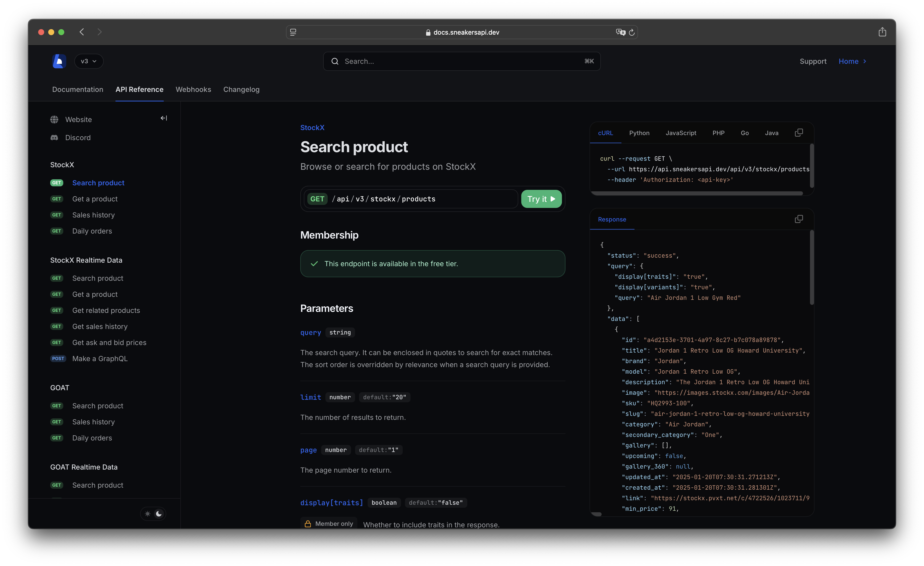Screen dimensions: 924x566
Task: Click the Website globe icon
Action: 54,120
